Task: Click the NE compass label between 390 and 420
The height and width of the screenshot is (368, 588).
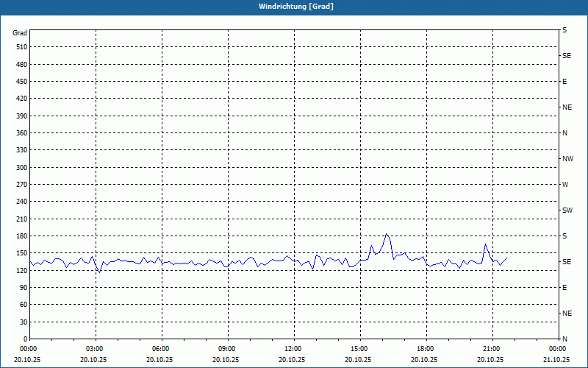Action: [x=567, y=107]
